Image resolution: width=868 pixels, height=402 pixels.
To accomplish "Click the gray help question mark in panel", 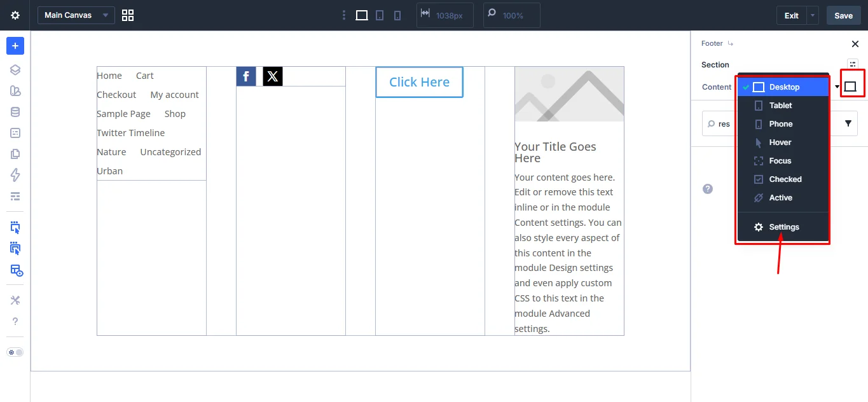I will click(708, 189).
